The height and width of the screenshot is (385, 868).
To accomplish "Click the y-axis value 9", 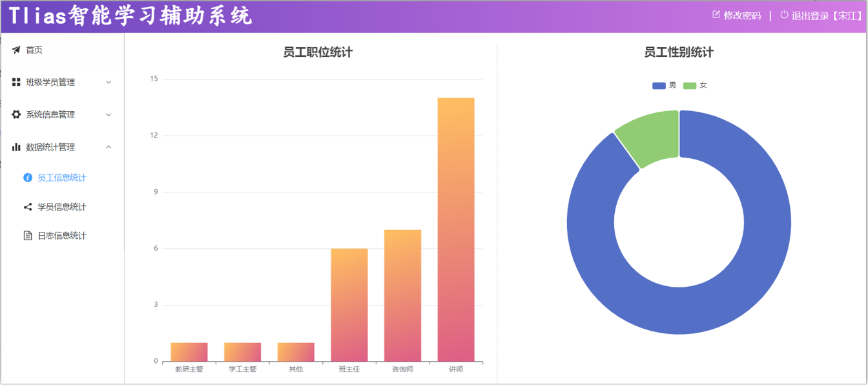I will (x=156, y=192).
